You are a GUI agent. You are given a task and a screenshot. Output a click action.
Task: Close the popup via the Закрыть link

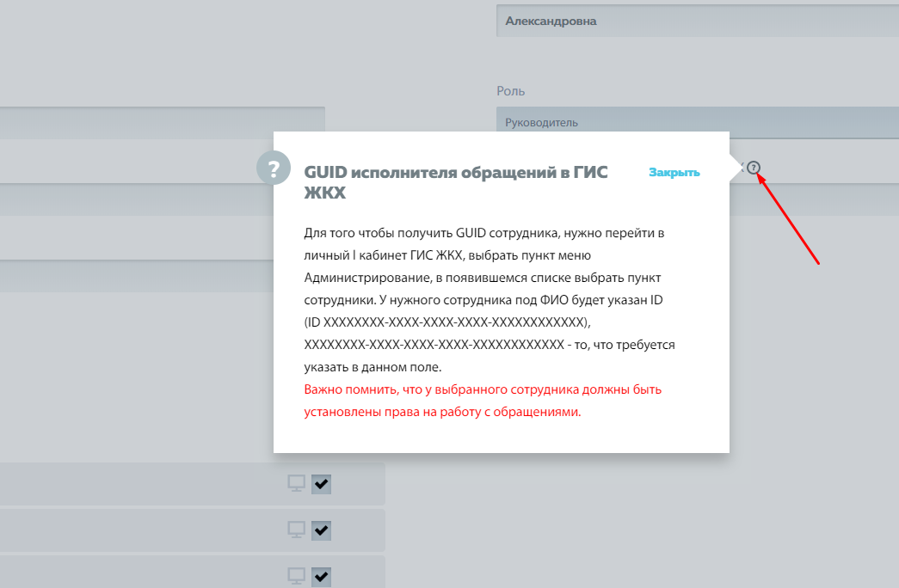(x=674, y=172)
